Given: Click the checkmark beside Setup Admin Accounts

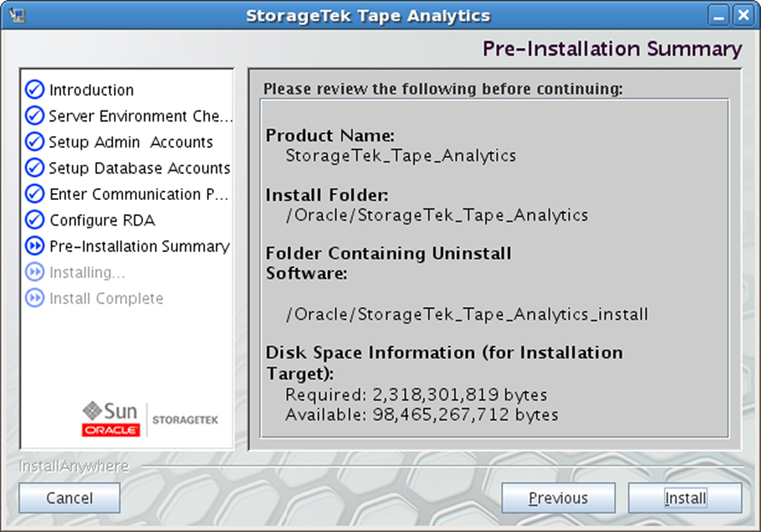Looking at the screenshot, I should click(x=35, y=142).
